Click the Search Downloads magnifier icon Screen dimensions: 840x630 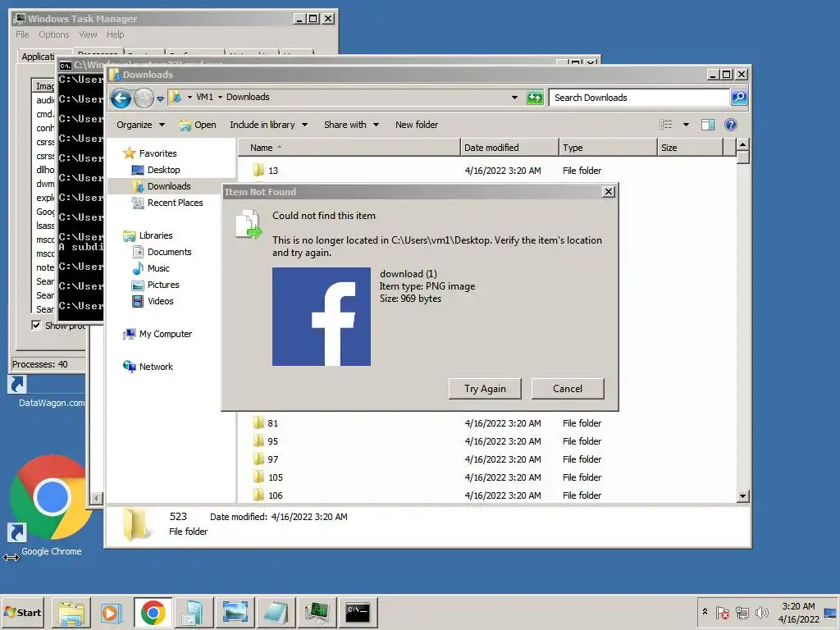click(x=739, y=98)
